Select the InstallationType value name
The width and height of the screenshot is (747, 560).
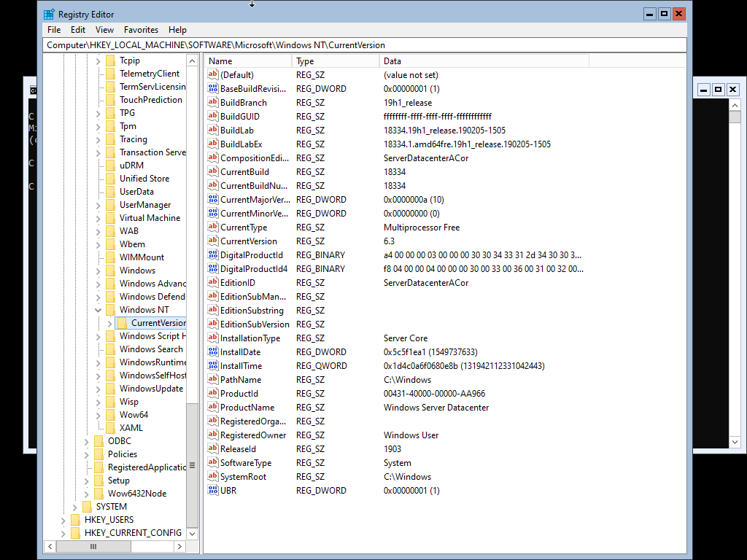[250, 338]
